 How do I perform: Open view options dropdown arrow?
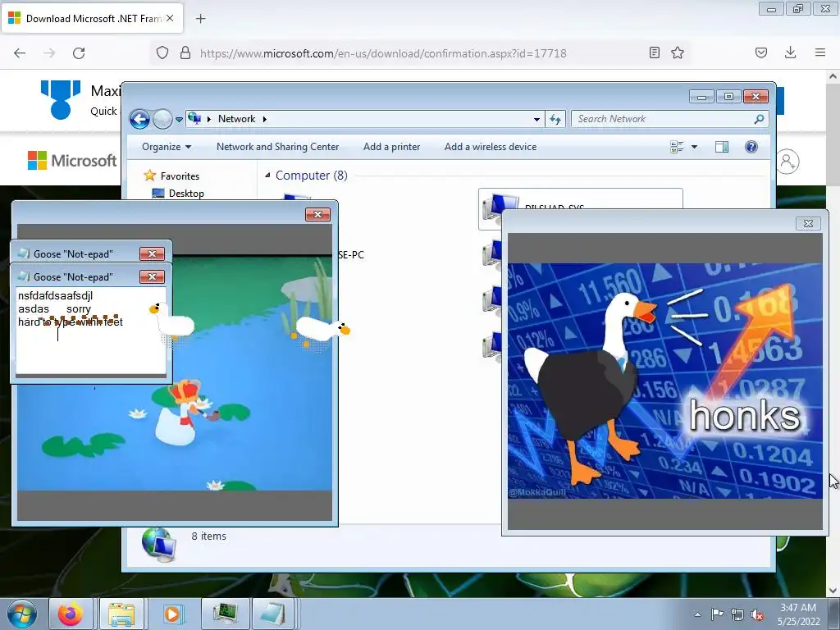click(x=694, y=147)
